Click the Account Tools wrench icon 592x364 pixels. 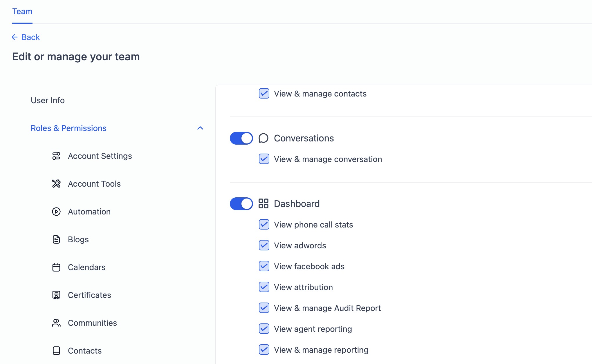click(x=56, y=184)
